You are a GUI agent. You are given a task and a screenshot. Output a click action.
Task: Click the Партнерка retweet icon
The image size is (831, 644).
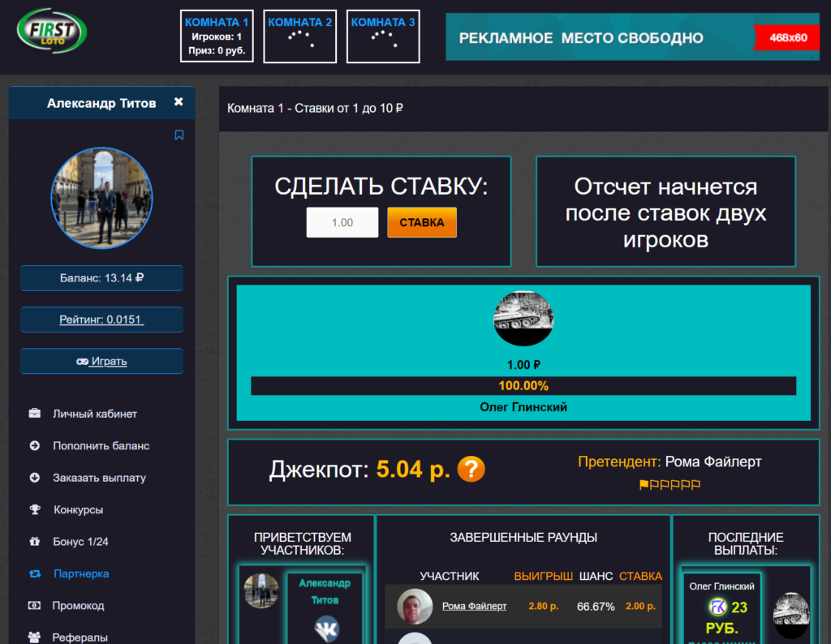click(x=35, y=573)
